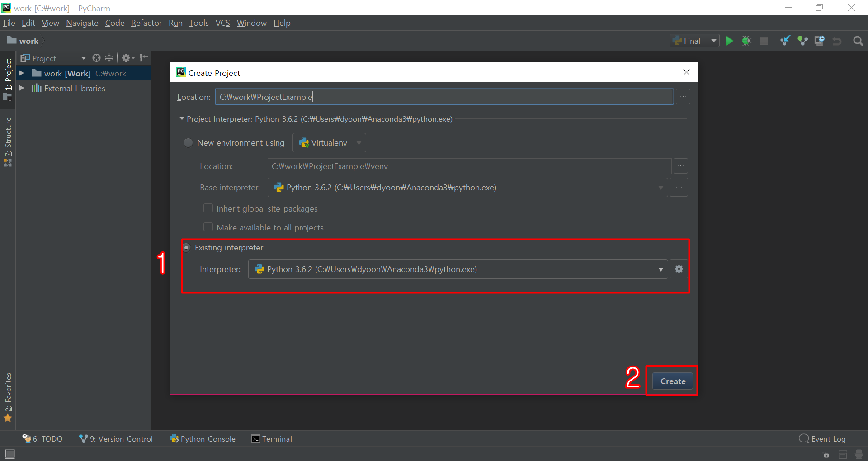Click the scroll from source target icon
Screen dimensions: 868x461
click(x=96, y=58)
